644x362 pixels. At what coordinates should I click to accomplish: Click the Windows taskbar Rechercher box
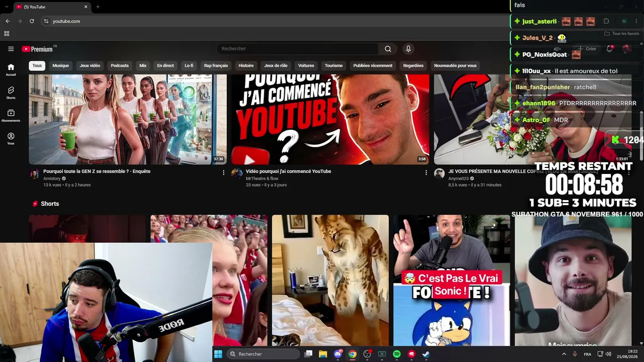[263, 354]
